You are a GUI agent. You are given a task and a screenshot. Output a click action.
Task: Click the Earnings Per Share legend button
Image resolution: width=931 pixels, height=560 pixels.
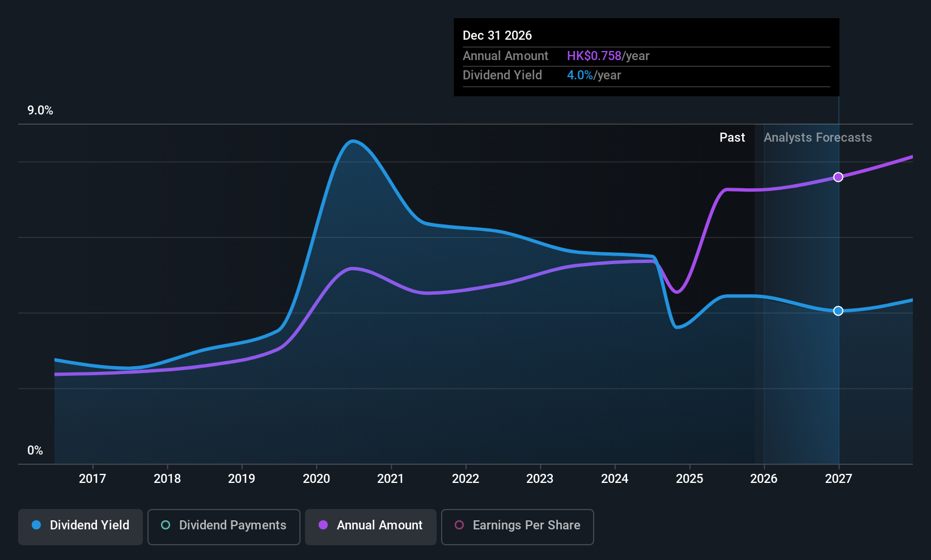click(517, 525)
